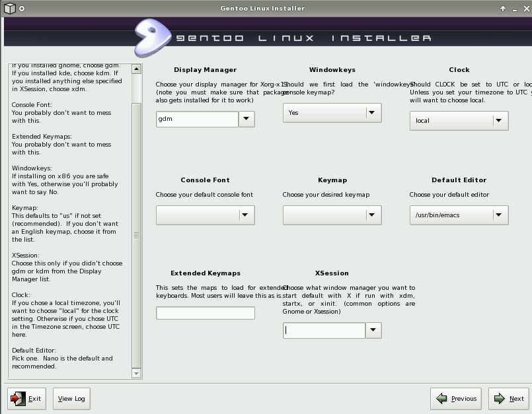Click the Display Manager gdm text field
532x414 pixels.
tap(197, 119)
